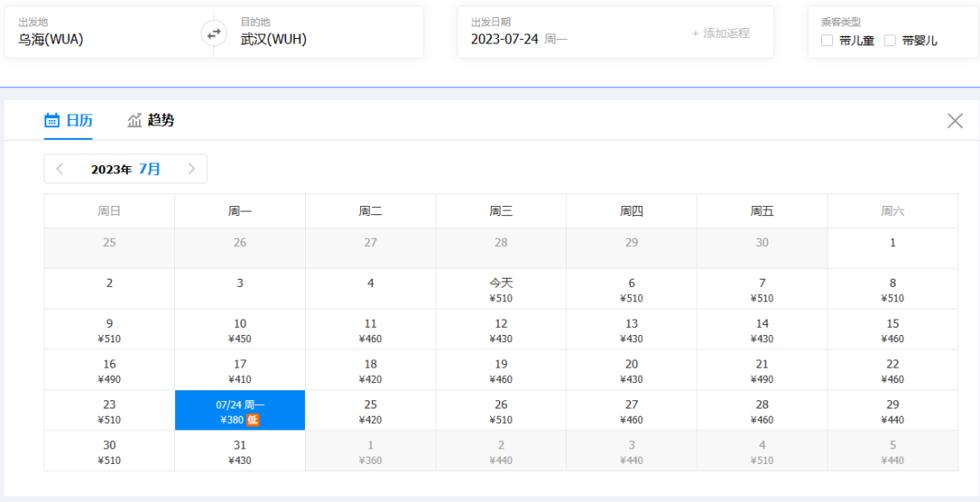980x502 pixels.
Task: Switch to the 日历 tab
Action: [68, 120]
